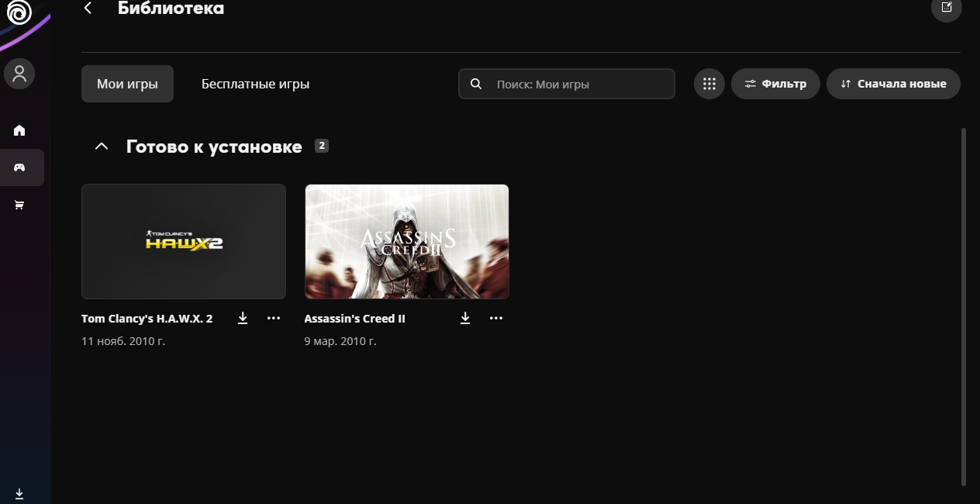The width and height of the screenshot is (980, 504).
Task: Click the search magnifier icon
Action: click(476, 84)
